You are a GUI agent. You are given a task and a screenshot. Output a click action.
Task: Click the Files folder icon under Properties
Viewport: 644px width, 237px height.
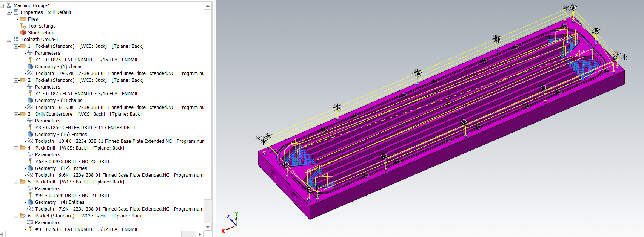[23, 19]
